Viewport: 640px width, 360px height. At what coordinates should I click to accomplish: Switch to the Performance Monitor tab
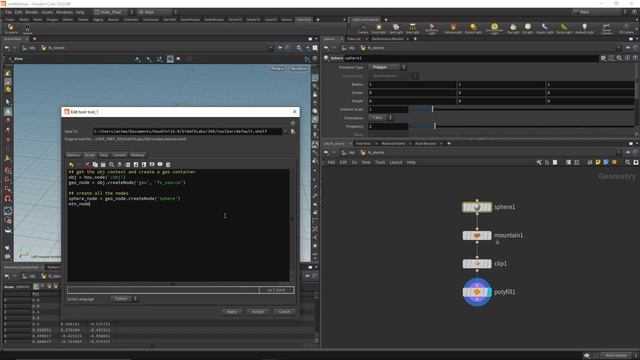pyautogui.click(x=387, y=39)
